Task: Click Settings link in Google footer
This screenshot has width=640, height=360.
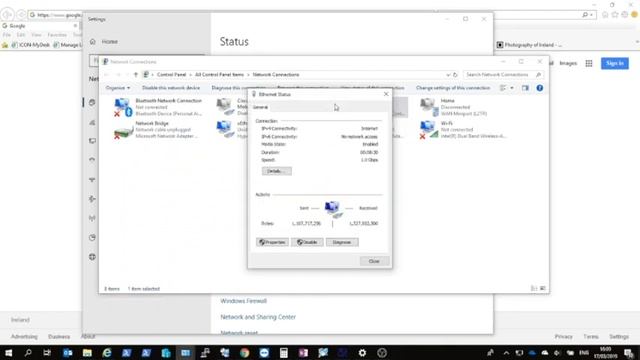Action: point(619,337)
